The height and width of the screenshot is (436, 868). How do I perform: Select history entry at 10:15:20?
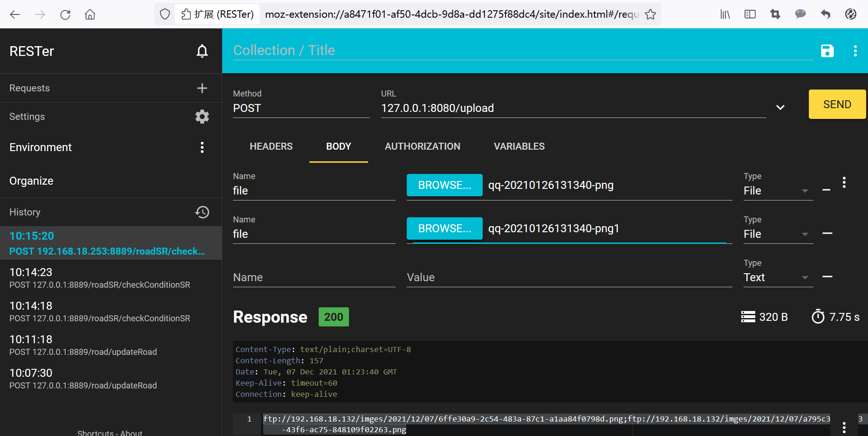tap(111, 243)
